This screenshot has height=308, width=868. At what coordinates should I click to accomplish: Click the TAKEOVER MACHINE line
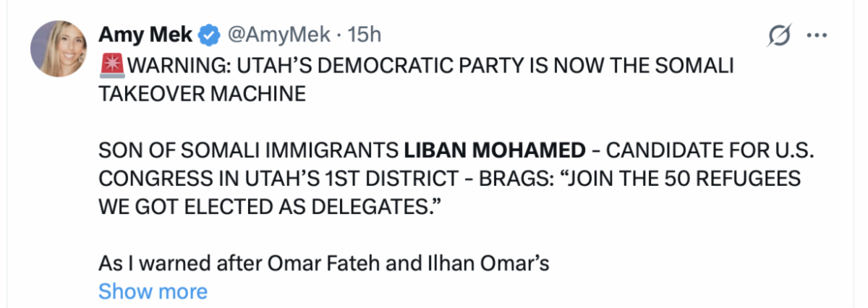pyautogui.click(x=203, y=94)
